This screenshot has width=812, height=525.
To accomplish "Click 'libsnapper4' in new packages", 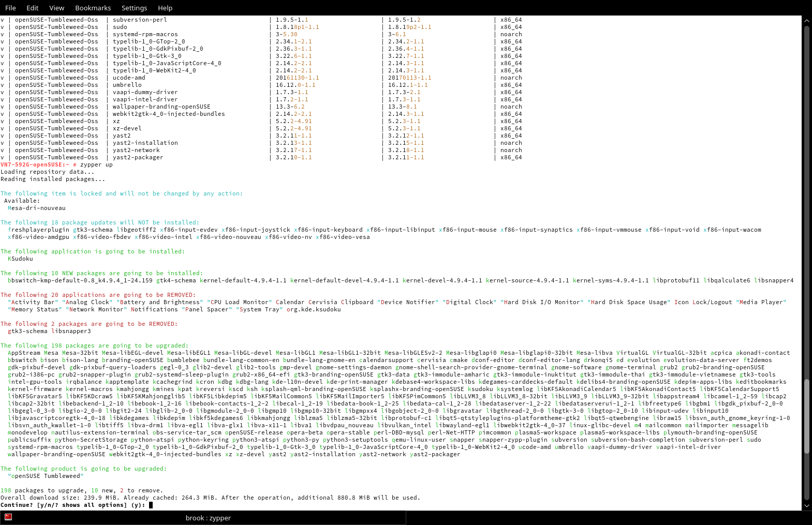I will [x=774, y=280].
